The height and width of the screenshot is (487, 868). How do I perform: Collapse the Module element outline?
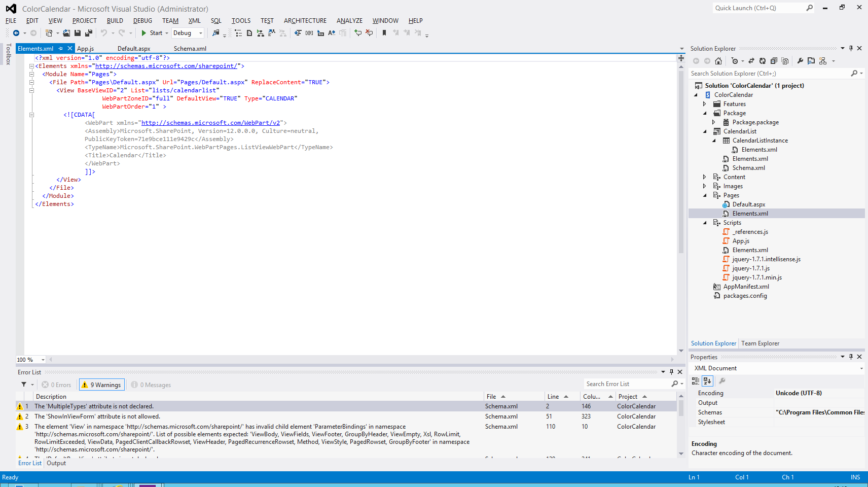pos(31,74)
